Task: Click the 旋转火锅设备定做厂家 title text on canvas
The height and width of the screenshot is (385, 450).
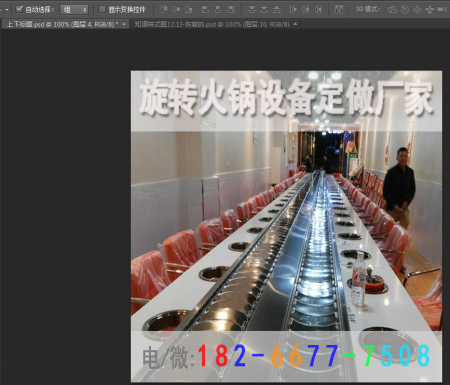Action: click(x=286, y=97)
